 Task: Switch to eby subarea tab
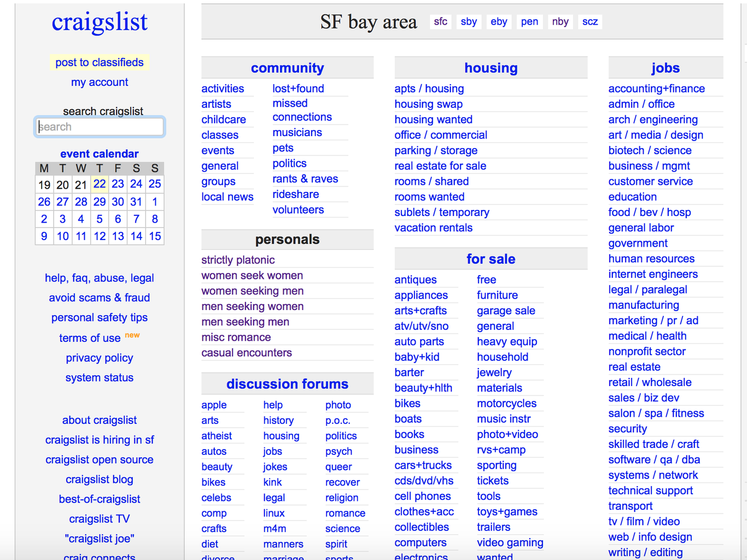pos(499,22)
